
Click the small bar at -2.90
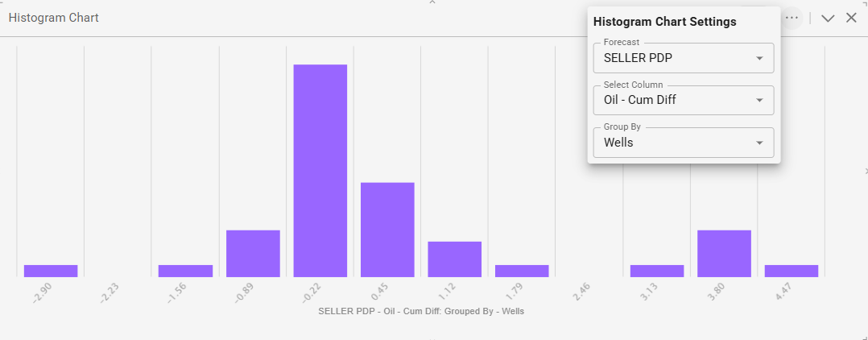[x=51, y=271]
